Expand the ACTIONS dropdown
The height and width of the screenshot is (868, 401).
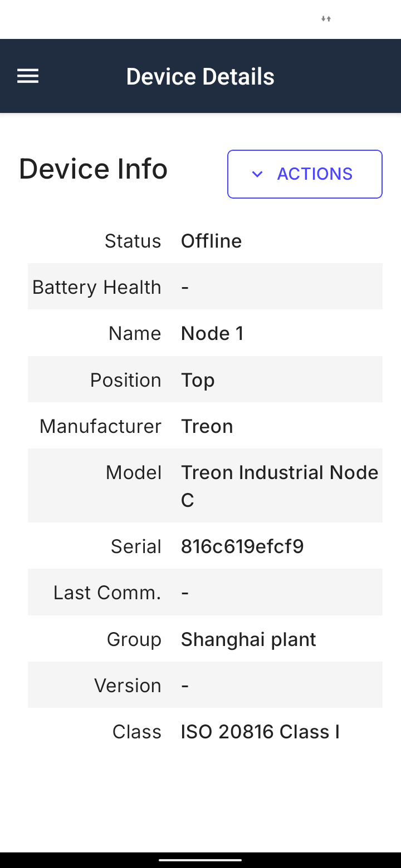coord(305,174)
